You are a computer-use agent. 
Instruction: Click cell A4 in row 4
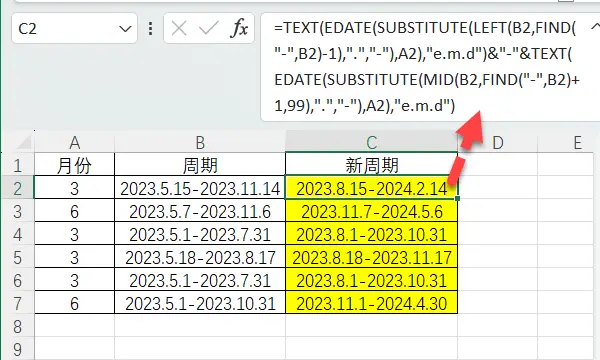pyautogui.click(x=75, y=234)
